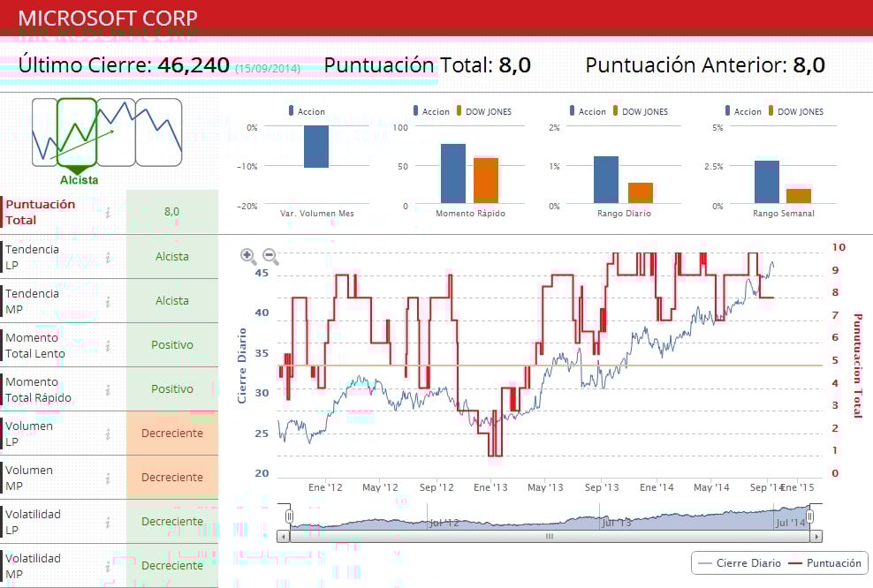Click the Alcista cell for Tendencia LP

[x=172, y=256]
